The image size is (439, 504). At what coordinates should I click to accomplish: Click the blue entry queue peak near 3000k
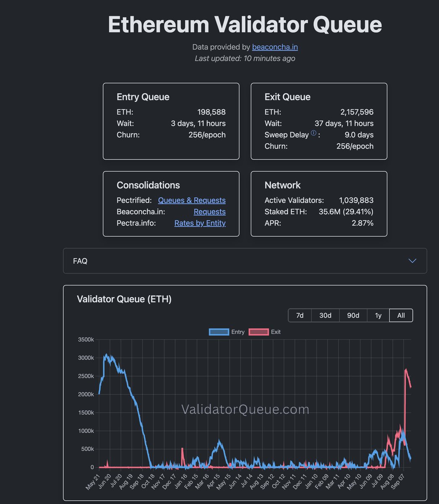[106, 356]
